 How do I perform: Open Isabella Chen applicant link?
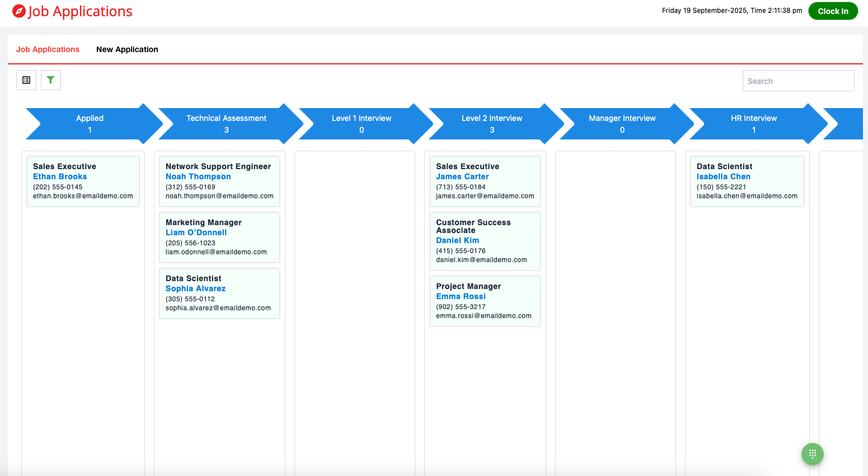point(723,176)
